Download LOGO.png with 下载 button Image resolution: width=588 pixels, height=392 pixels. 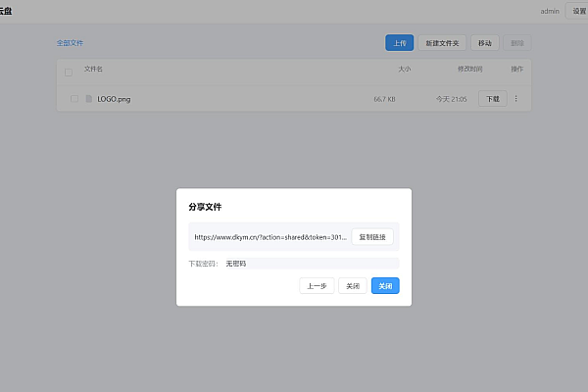493,99
